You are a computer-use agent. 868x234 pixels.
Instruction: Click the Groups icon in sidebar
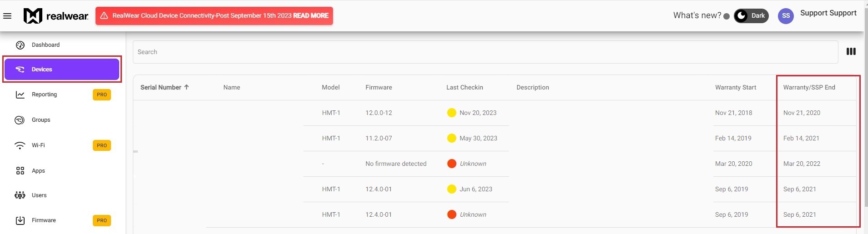pos(20,120)
